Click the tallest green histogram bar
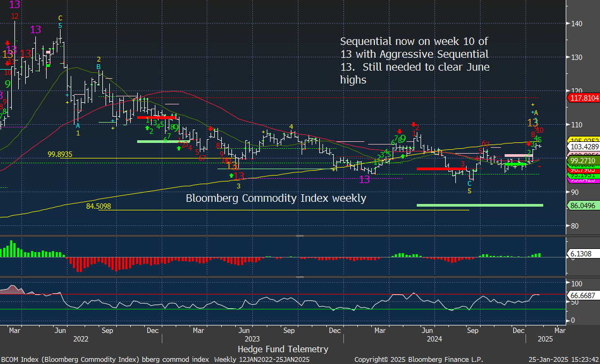 [11, 248]
